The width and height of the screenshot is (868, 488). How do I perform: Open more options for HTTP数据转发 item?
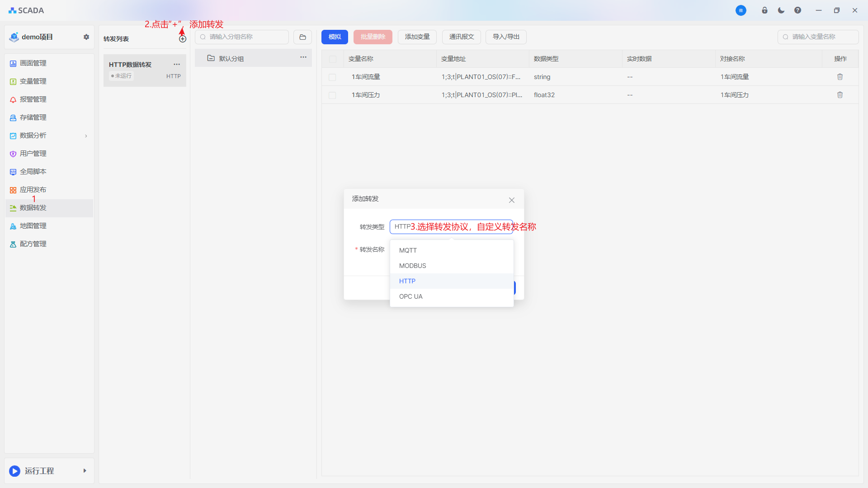(177, 64)
